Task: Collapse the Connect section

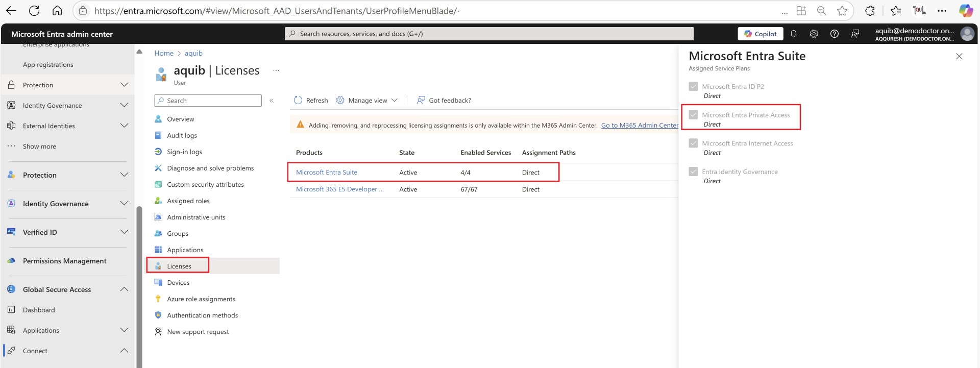Action: (x=124, y=350)
